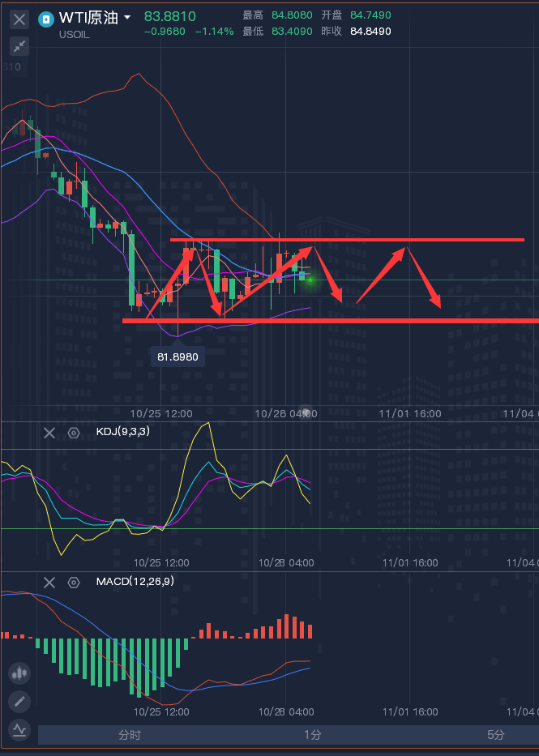This screenshot has height=756, width=539.
Task: Open MACD indicator settings gear
Action: point(74,582)
